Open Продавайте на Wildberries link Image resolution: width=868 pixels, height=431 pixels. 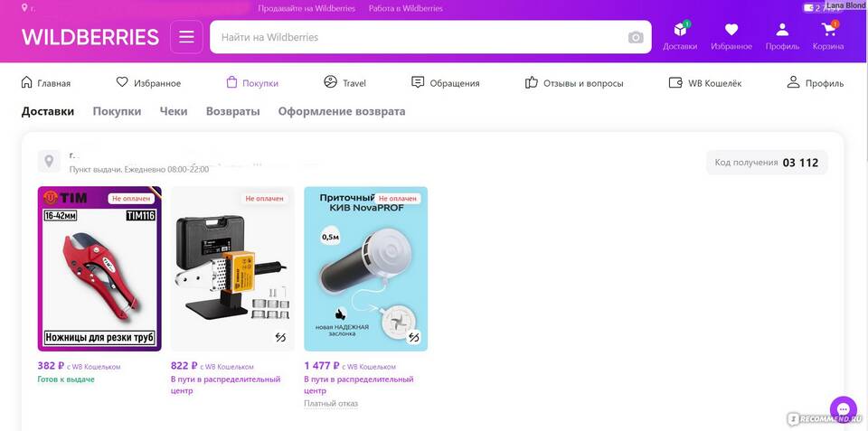pyautogui.click(x=307, y=8)
